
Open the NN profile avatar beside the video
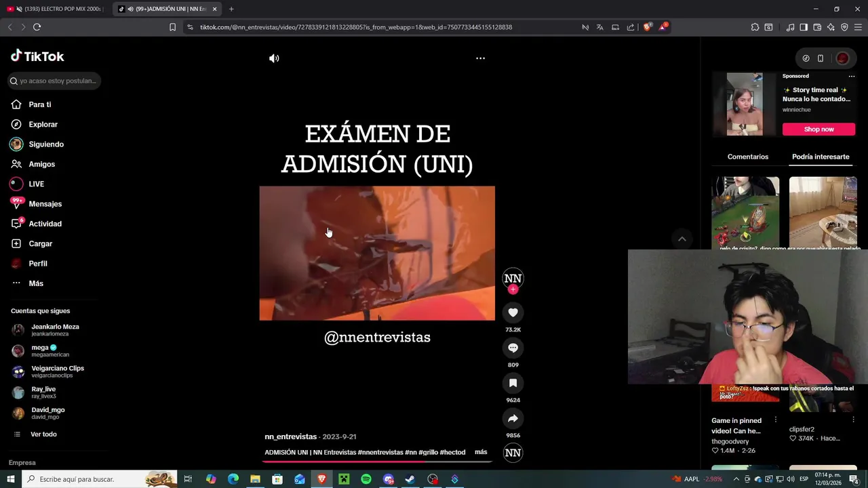[513, 278]
